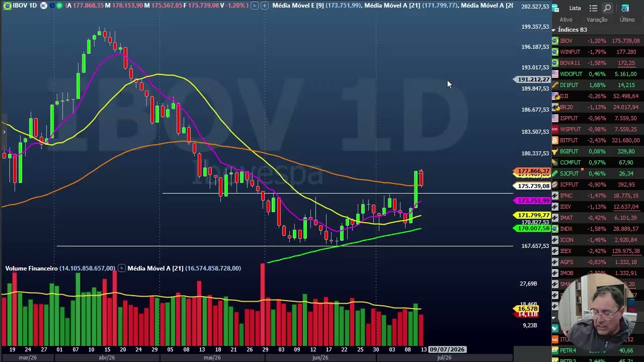Open the magnifier search icon in watchlist
The image size is (644, 362).
pyautogui.click(x=608, y=8)
